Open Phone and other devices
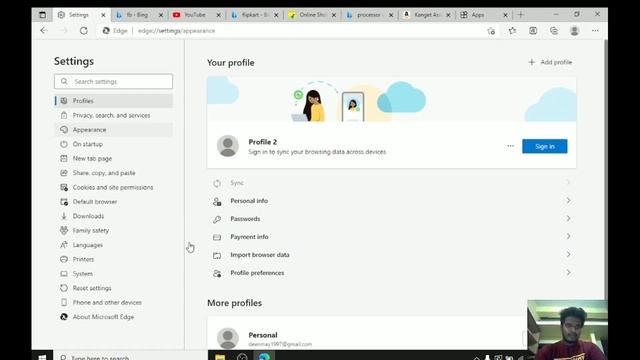 coord(114,302)
